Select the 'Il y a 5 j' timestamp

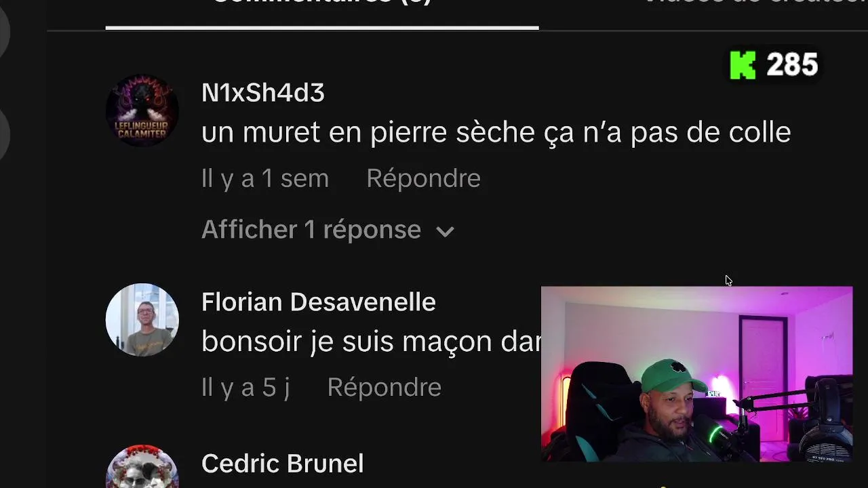coord(245,387)
